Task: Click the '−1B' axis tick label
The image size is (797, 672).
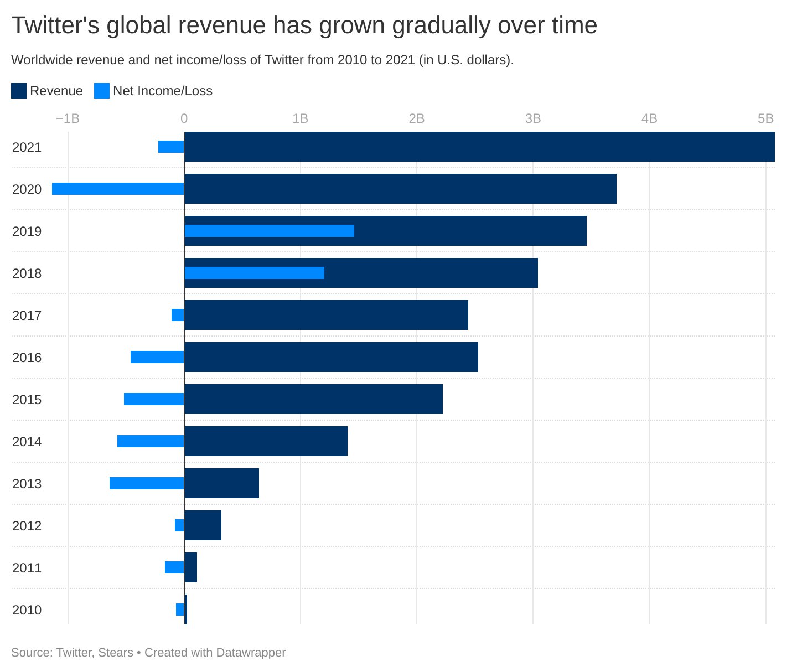Action: (68, 118)
